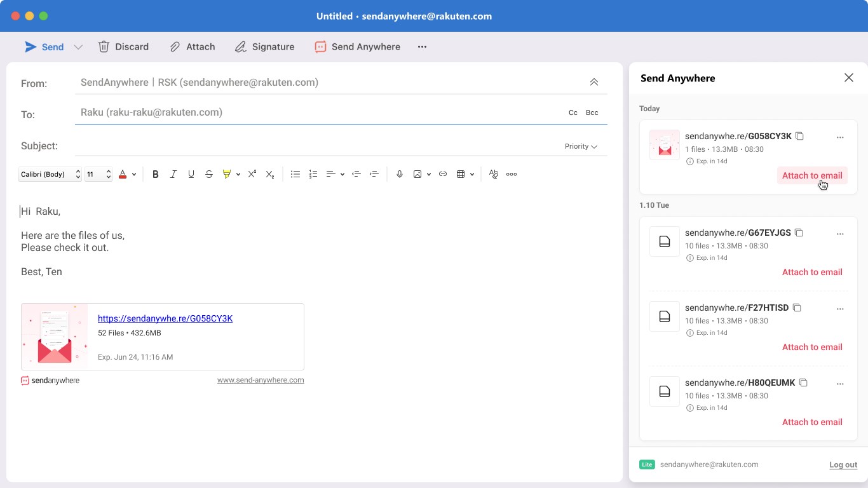
Task: Copy the H80QEUMK link
Action: click(x=803, y=383)
